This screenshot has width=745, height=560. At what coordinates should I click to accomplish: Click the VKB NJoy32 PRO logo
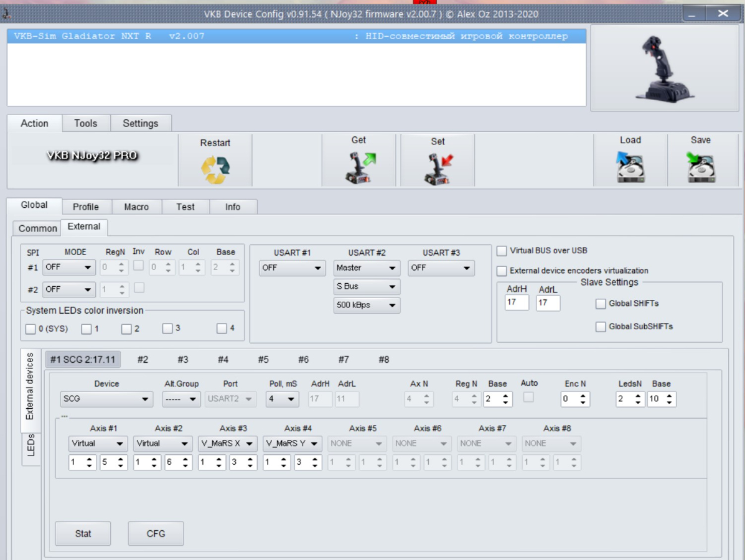tap(92, 156)
